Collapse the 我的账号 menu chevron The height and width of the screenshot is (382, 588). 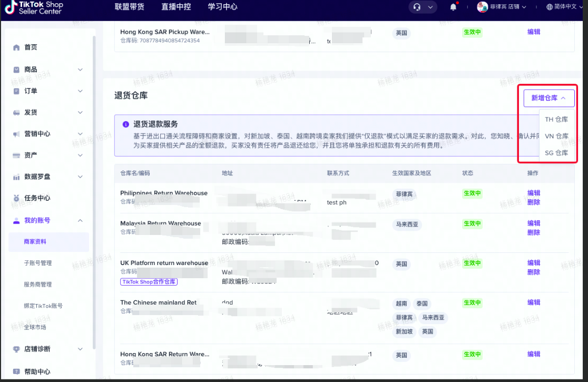(80, 220)
